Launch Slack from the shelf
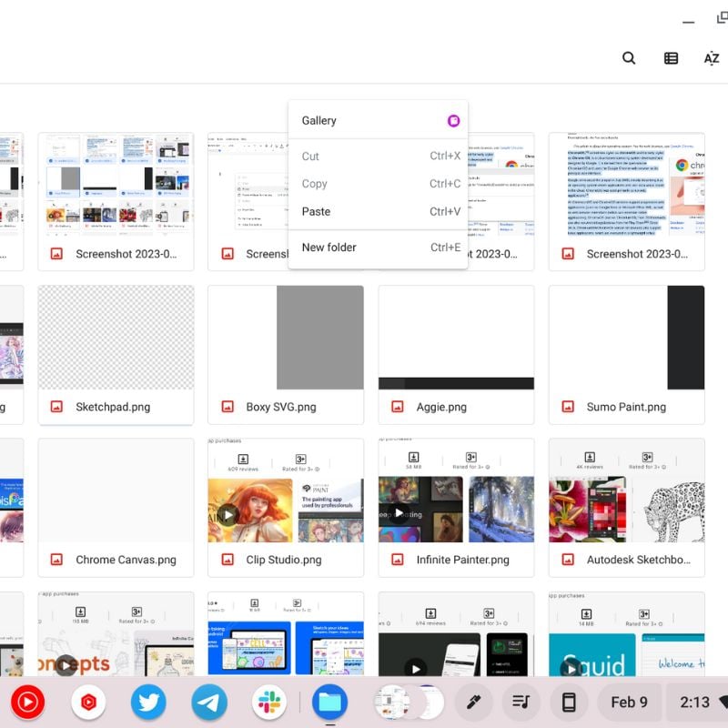The height and width of the screenshot is (728, 728). point(269,702)
